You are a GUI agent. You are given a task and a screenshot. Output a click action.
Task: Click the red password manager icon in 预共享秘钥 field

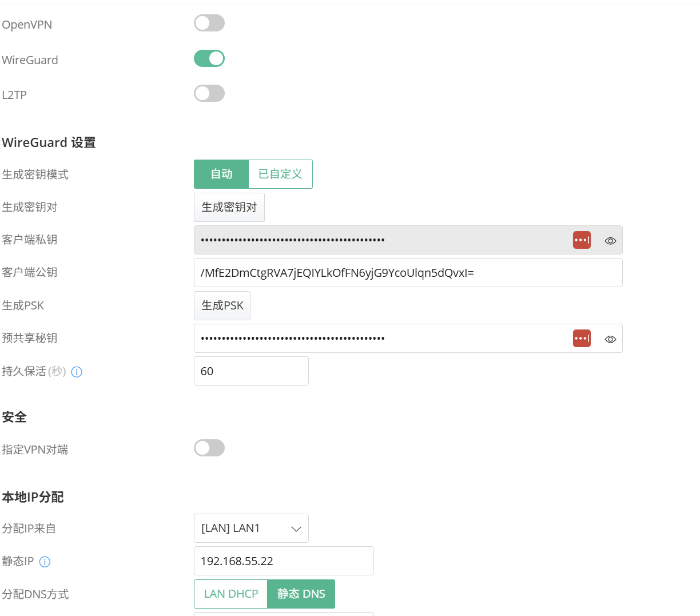pyautogui.click(x=582, y=338)
